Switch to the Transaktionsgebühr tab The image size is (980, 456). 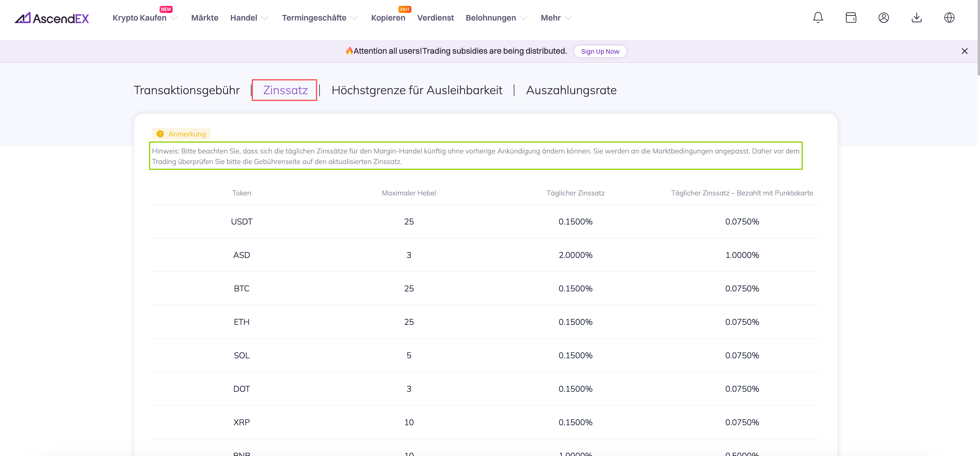pos(186,90)
